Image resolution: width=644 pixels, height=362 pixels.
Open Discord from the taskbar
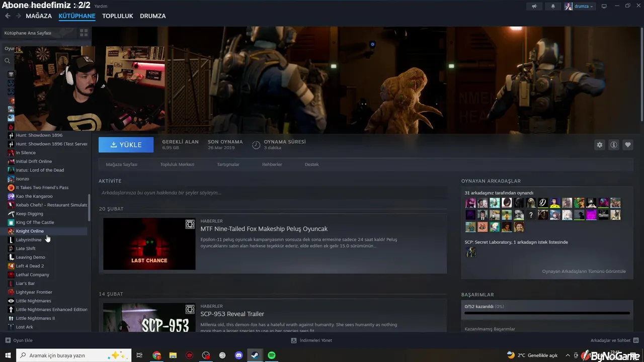point(239,355)
